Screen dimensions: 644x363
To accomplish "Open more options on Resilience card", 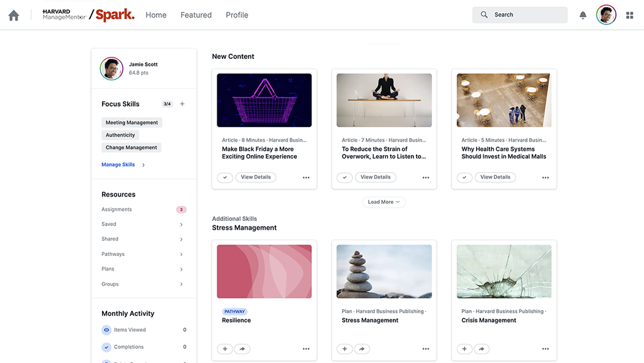I will pyautogui.click(x=306, y=349).
